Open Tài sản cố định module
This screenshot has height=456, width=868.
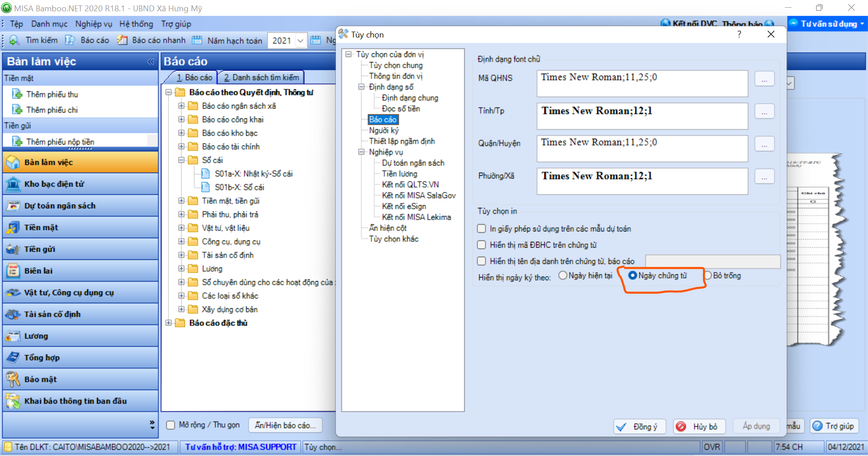[80, 314]
